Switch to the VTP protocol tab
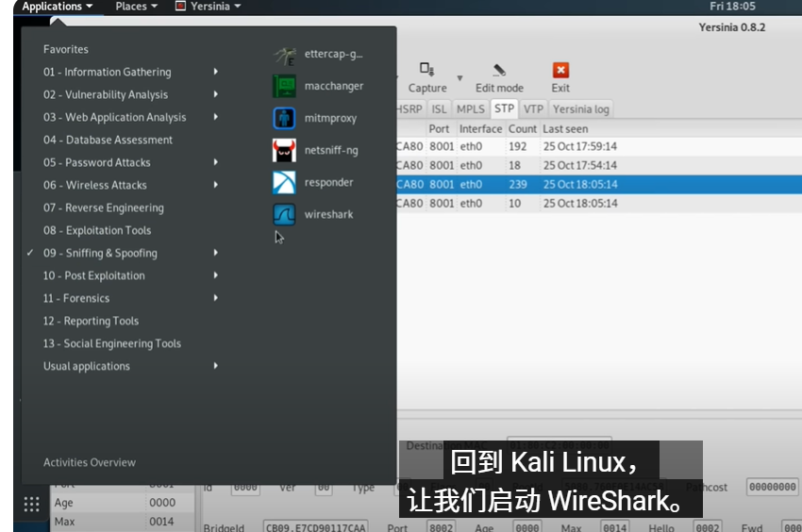Viewport: 802px width, 532px height. (x=533, y=108)
